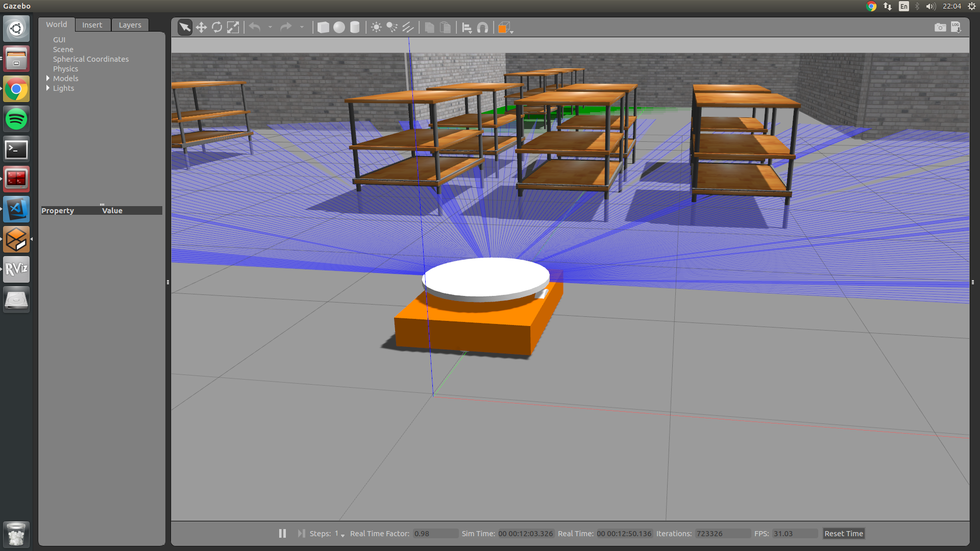The height and width of the screenshot is (551, 980).
Task: Click the FPS value field
Action: point(795,534)
